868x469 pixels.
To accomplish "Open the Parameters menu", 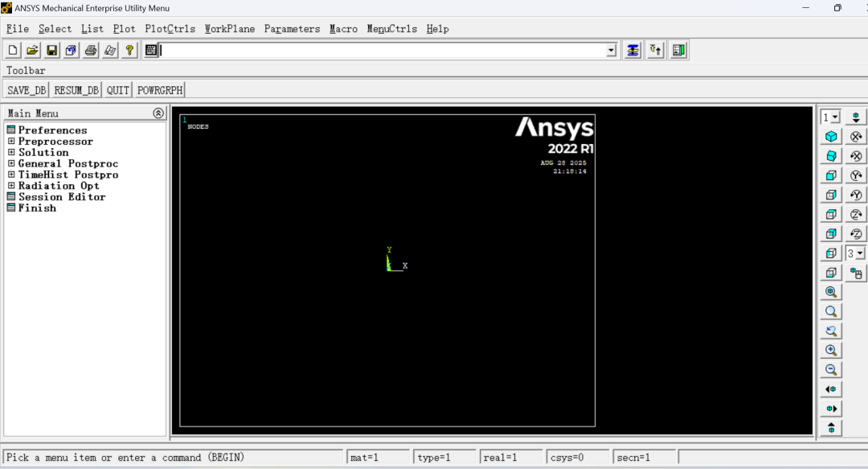I will point(292,29).
